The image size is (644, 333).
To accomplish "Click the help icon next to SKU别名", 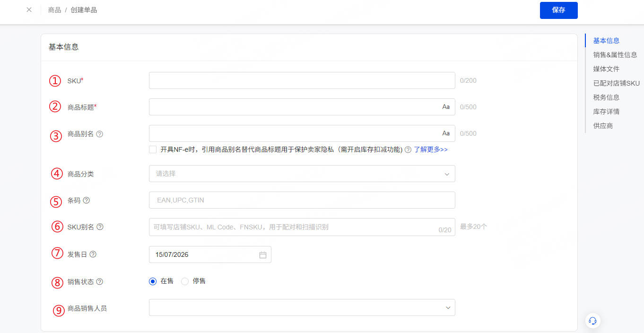I will coord(100,227).
